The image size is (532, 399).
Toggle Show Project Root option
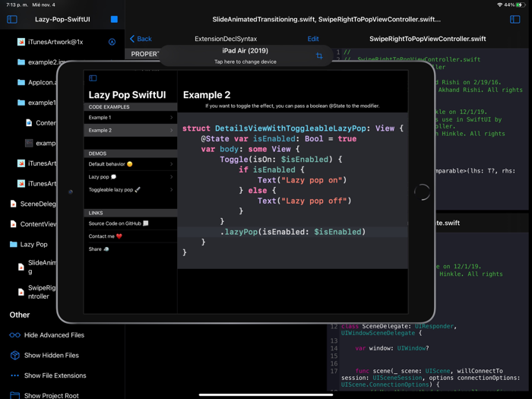pyautogui.click(x=51, y=395)
